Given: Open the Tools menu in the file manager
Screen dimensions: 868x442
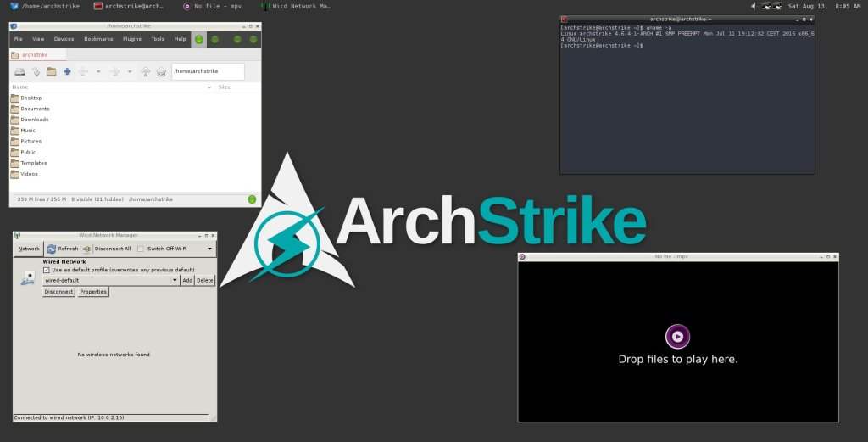Looking at the screenshot, I should [x=158, y=39].
